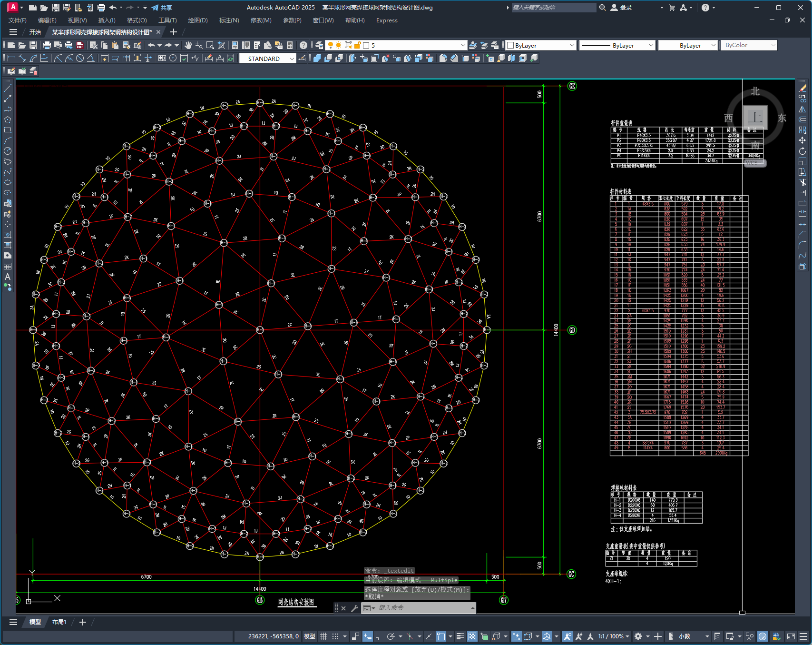Click the Plot printer icon
The height and width of the screenshot is (645, 812).
(47, 45)
